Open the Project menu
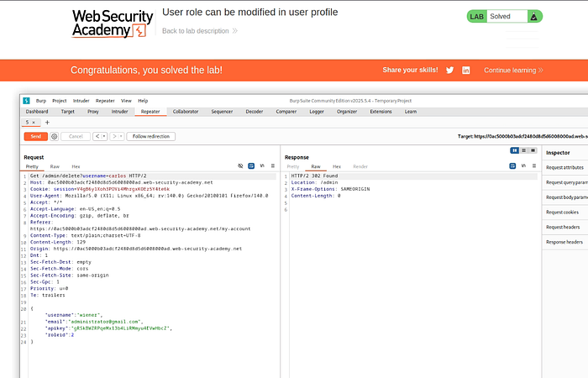 pyautogui.click(x=60, y=101)
